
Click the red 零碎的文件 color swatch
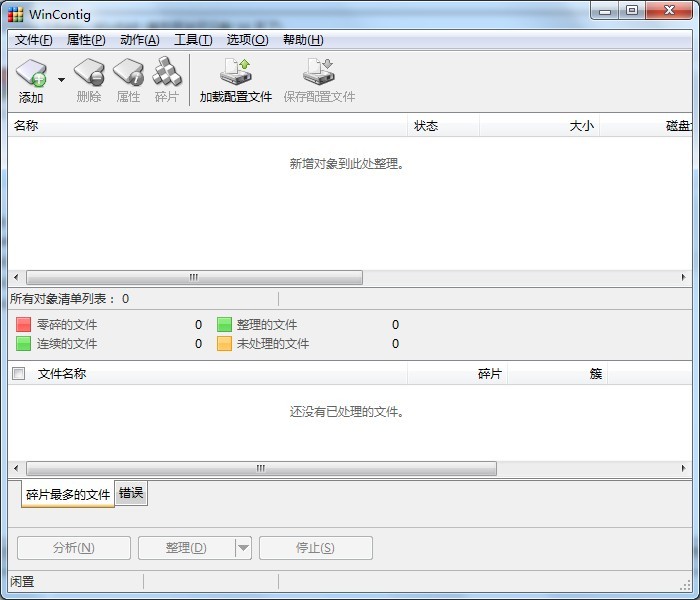[x=24, y=325]
